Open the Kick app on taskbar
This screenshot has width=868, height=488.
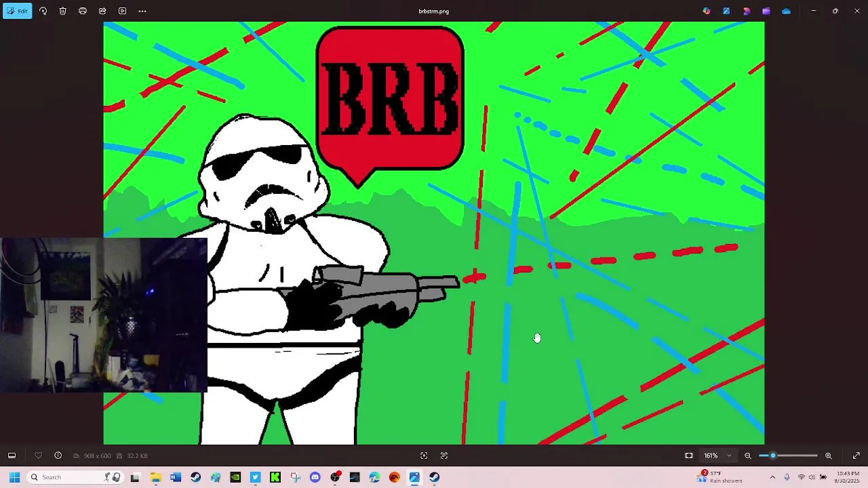click(x=275, y=477)
